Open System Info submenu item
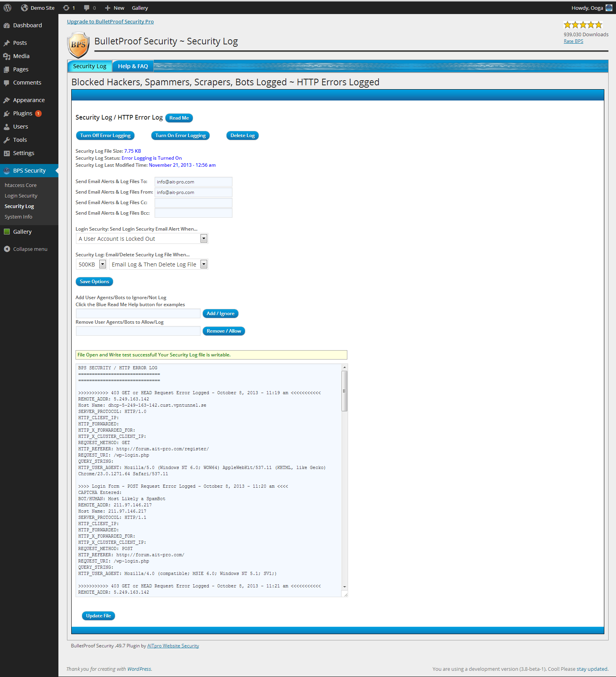Screen dimensions: 616x677 (18, 217)
